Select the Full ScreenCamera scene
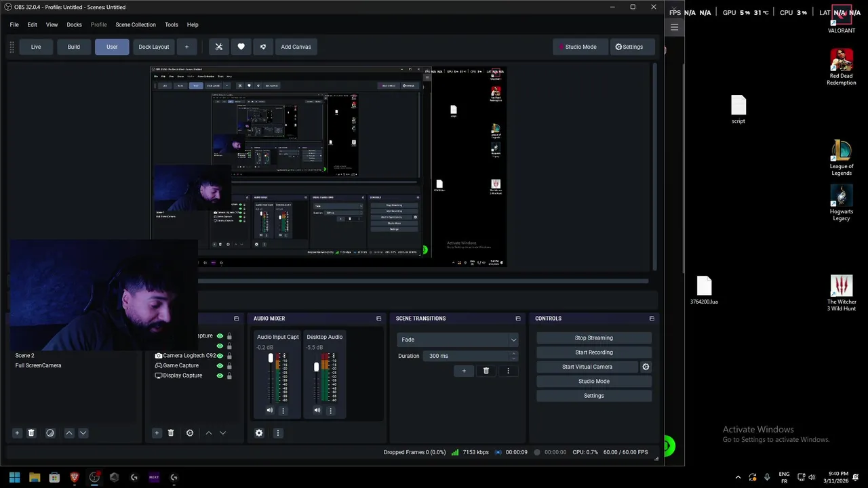Screen dimensions: 868x488 tap(39, 365)
